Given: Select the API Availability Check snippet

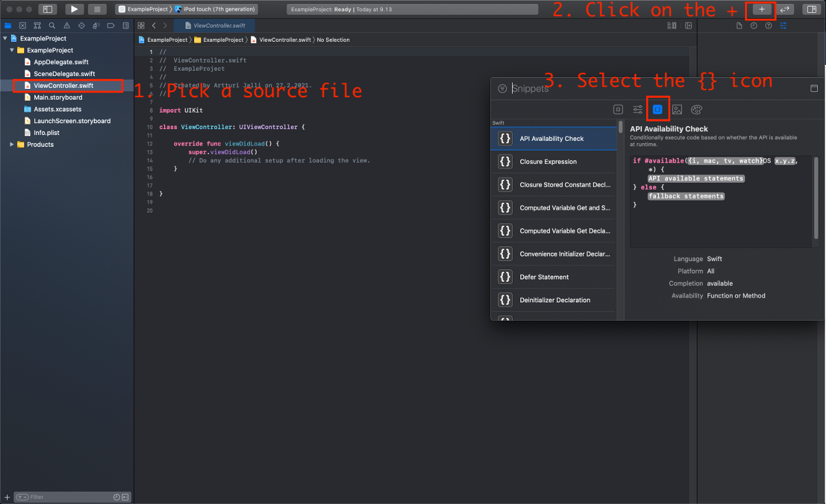Looking at the screenshot, I should coord(553,139).
